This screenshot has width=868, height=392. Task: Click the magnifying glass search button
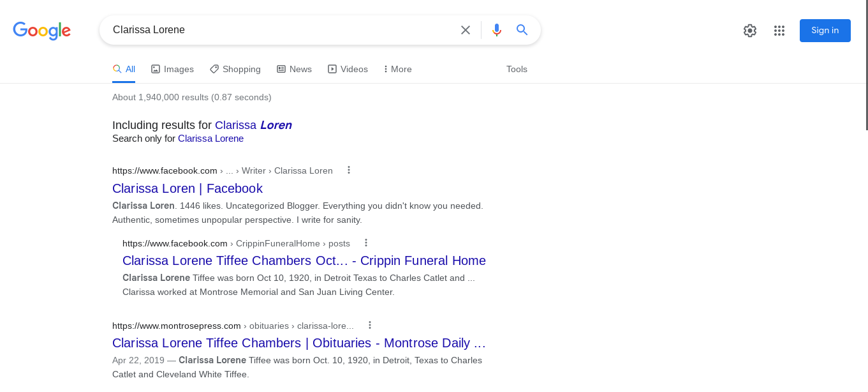coord(522,30)
